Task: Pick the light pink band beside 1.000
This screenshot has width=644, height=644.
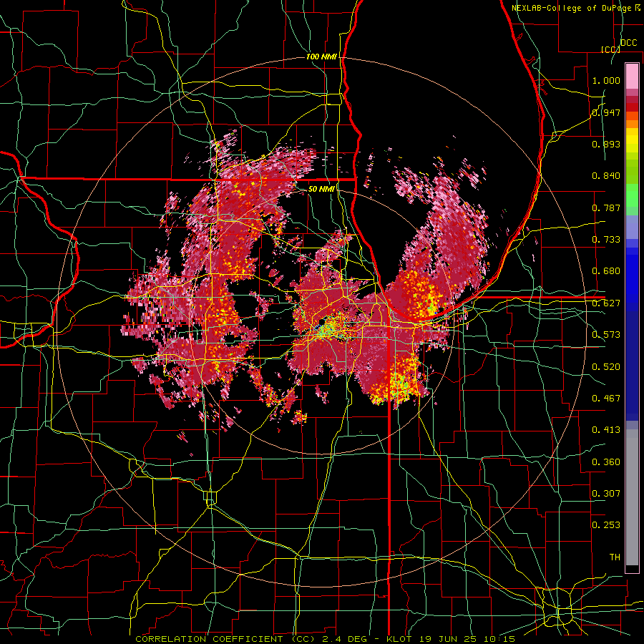Action: [632, 77]
